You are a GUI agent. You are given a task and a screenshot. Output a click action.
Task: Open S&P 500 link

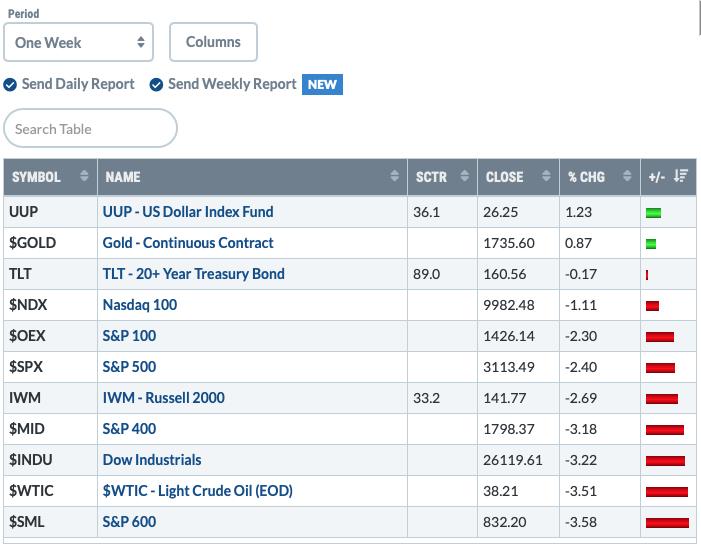coord(129,367)
